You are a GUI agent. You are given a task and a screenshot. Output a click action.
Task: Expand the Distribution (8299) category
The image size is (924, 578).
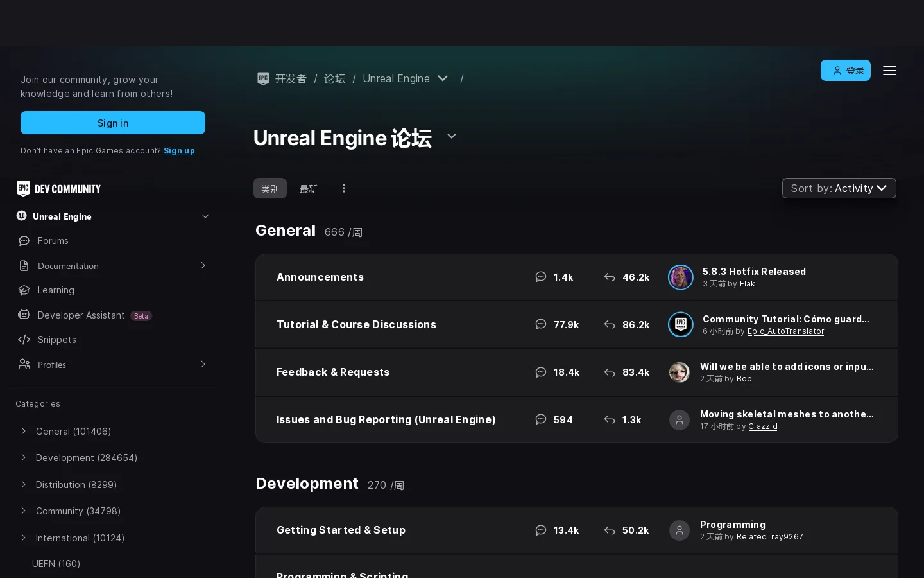tap(24, 484)
